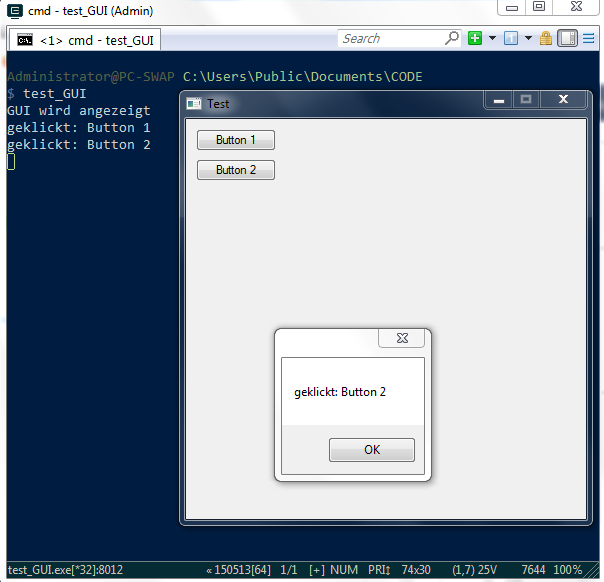Click the ConEmu icon in title bar

15,10
